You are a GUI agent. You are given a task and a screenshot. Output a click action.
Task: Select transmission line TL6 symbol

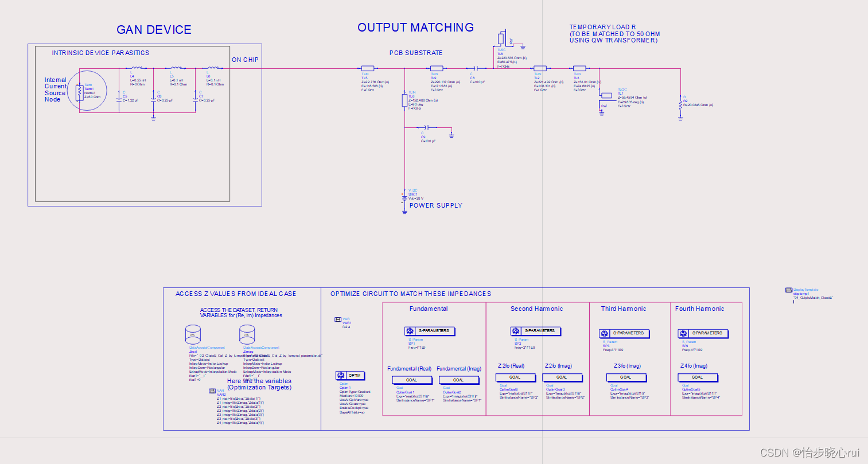[404, 100]
